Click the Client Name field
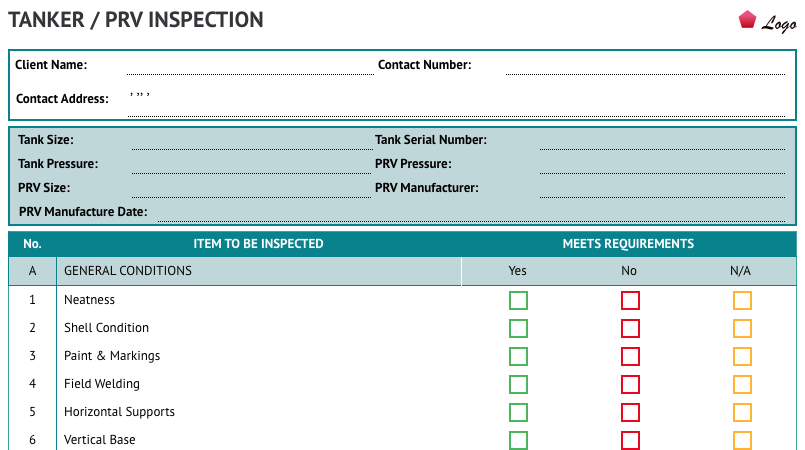The image size is (805, 450). click(251, 66)
